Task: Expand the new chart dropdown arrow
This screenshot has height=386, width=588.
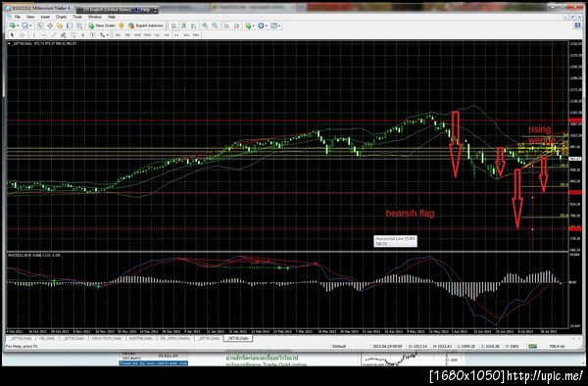Action: tap(18, 25)
